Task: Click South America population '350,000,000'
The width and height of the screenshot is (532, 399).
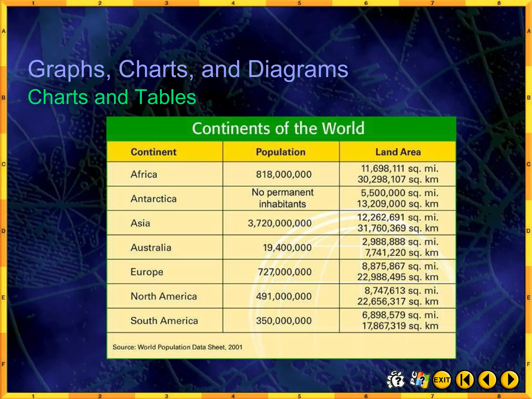Action: coord(284,321)
